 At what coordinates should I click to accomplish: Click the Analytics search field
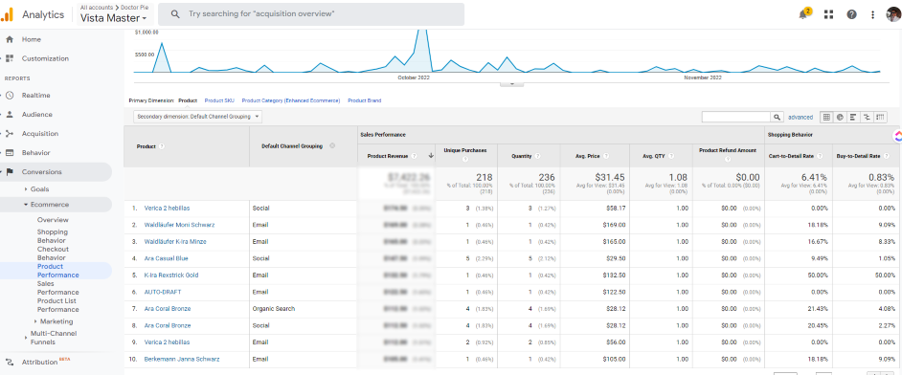[311, 14]
